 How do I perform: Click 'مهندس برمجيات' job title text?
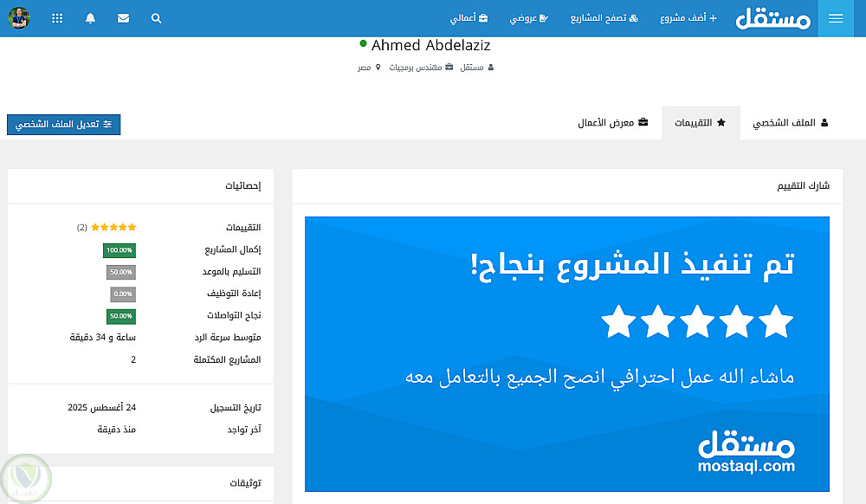tap(416, 68)
